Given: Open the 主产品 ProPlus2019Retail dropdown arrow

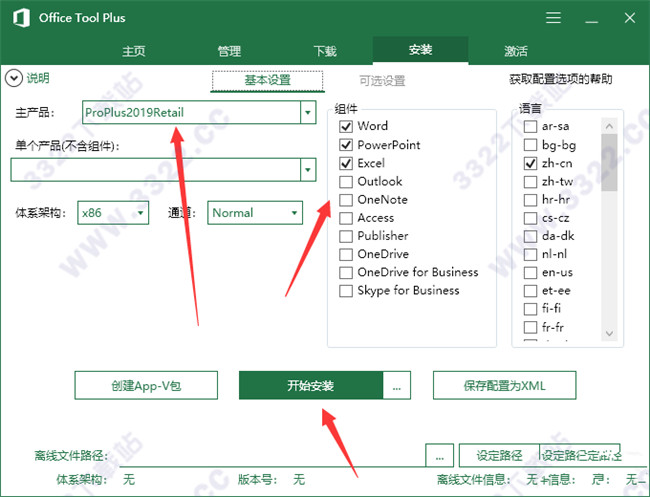Looking at the screenshot, I should [x=308, y=112].
